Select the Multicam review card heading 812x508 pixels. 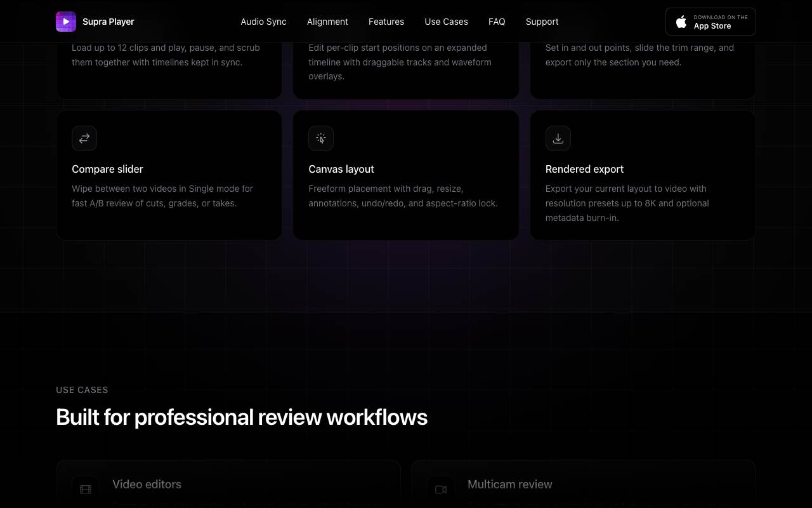510,484
